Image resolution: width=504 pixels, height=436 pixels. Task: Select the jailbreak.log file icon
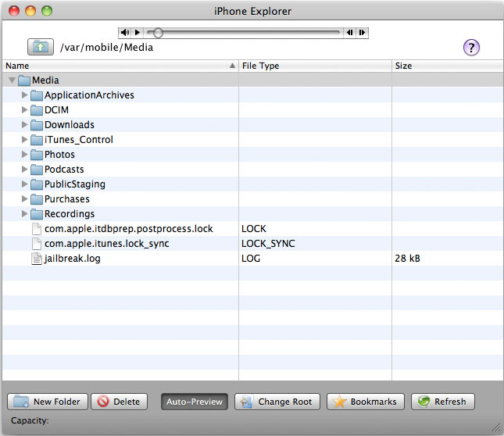point(37,259)
